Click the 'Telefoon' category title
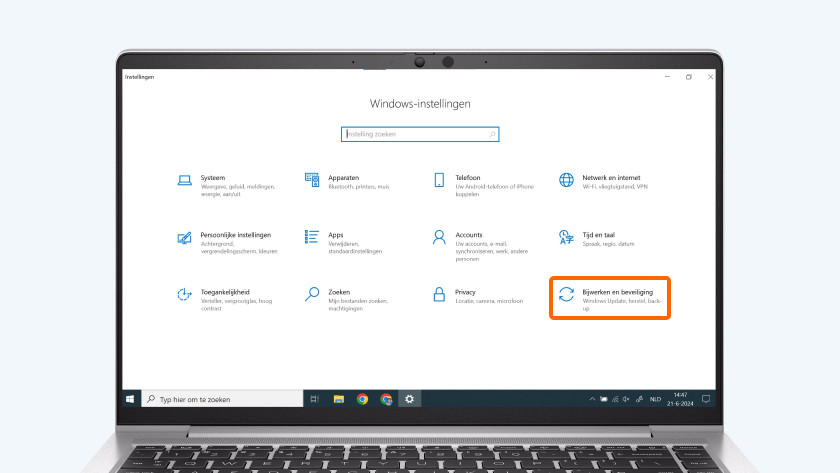 click(468, 178)
